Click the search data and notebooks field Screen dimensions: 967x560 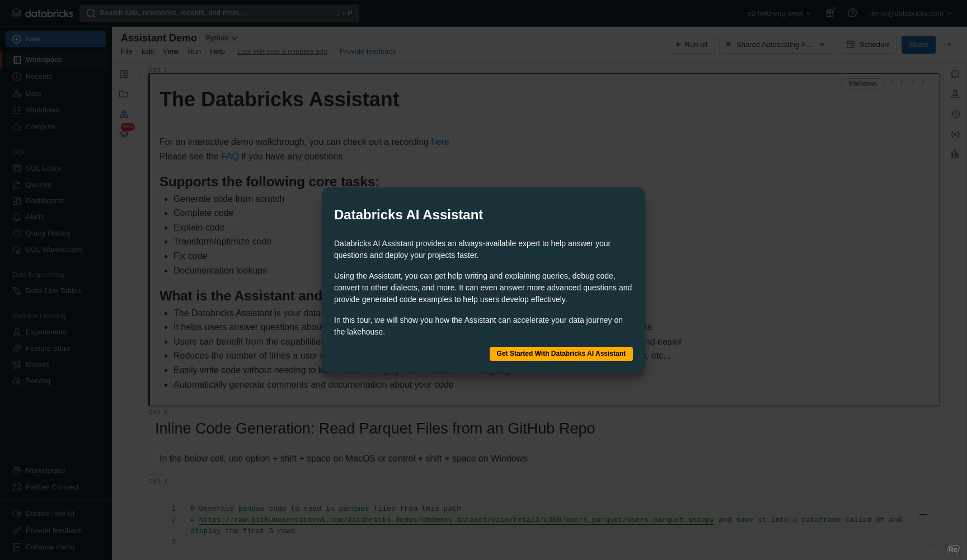(x=218, y=13)
